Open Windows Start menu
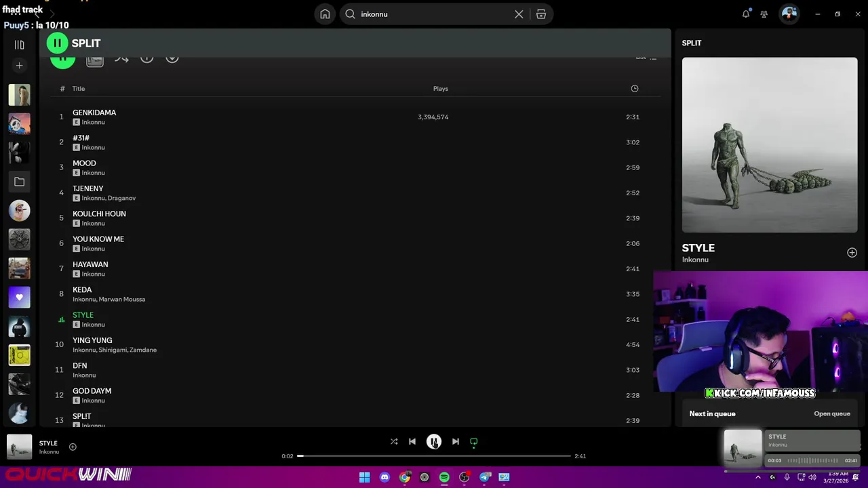Image resolution: width=868 pixels, height=488 pixels. (364, 477)
